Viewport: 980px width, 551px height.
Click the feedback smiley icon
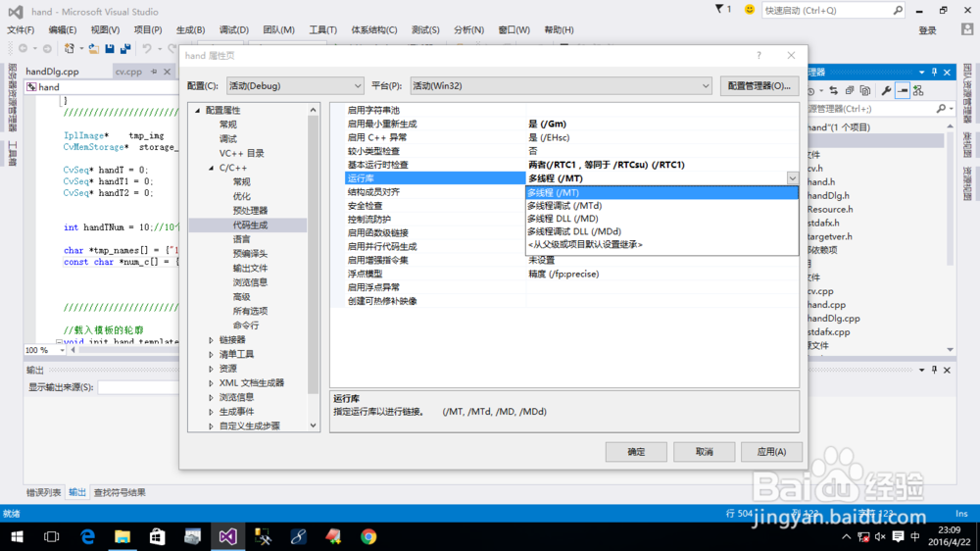tap(750, 10)
